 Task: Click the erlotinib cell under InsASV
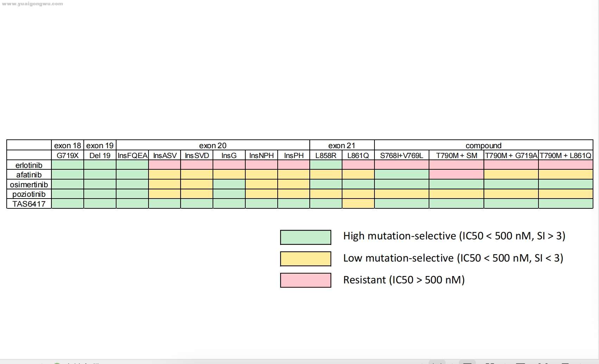(x=165, y=165)
